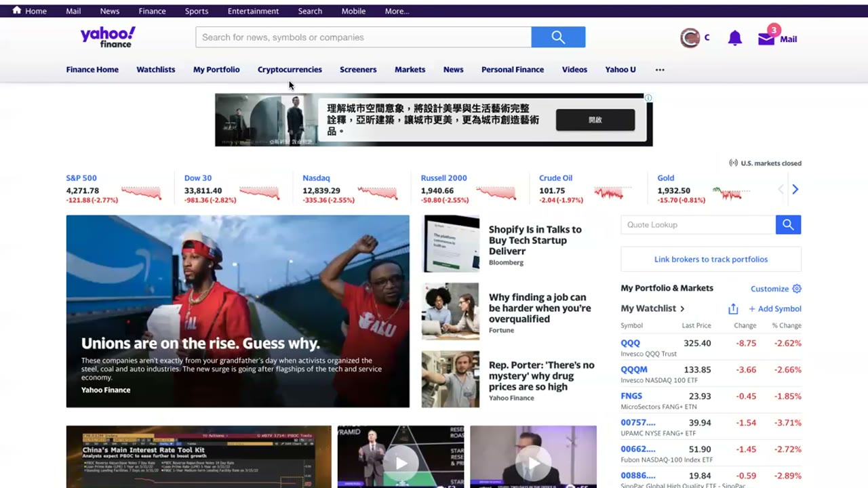Click the Yahoo Finance logo
868x488 pixels.
108,37
